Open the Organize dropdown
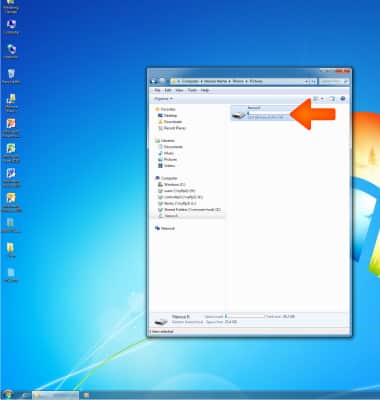Screen dimensions: 380x400 [x=163, y=99]
